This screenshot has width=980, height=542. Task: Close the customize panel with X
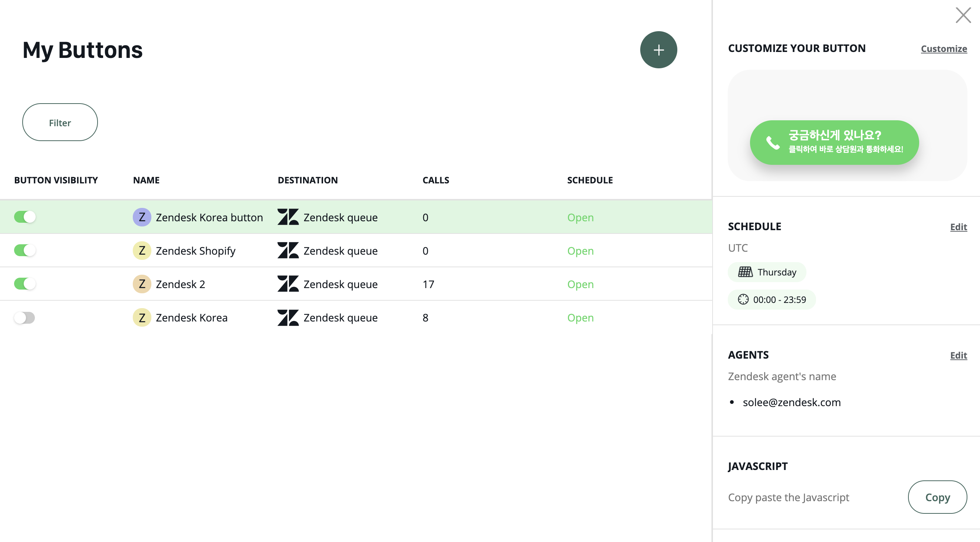coord(963,15)
